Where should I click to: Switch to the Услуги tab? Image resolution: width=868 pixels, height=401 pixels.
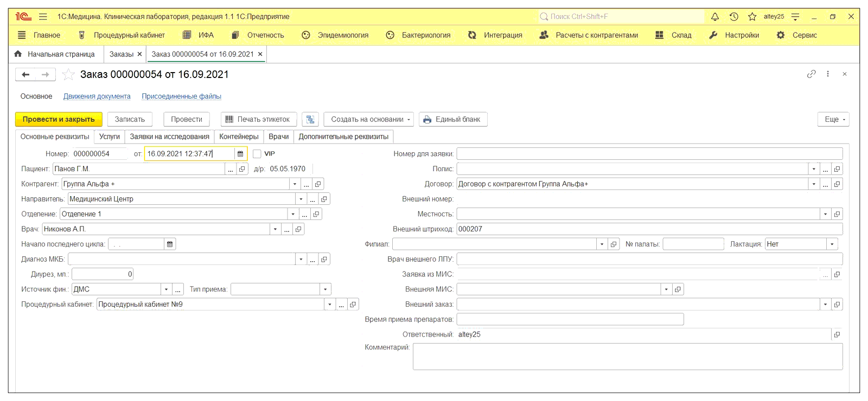coord(110,137)
